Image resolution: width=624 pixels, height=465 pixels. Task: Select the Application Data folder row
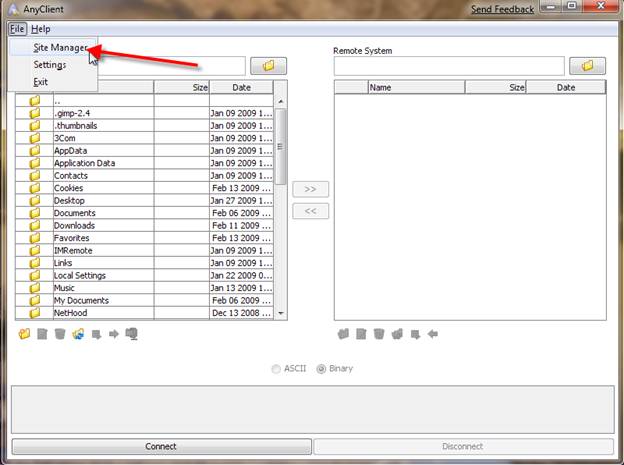coord(144,163)
